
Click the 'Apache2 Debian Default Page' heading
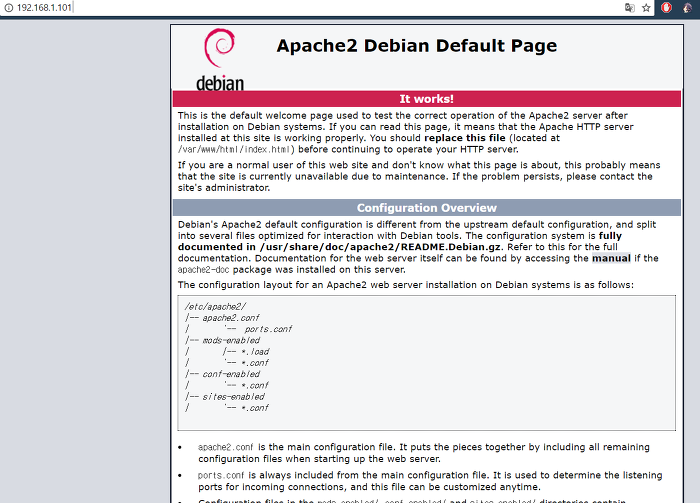coord(417,46)
